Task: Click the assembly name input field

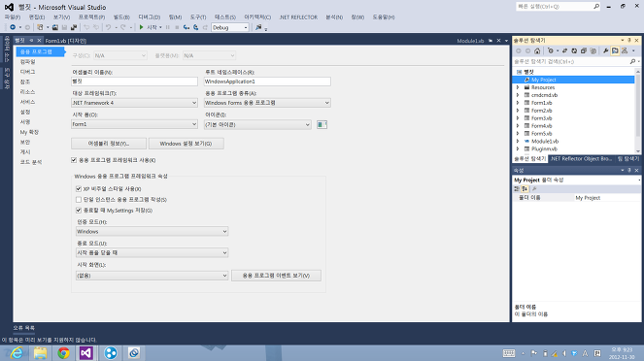Action: tap(134, 82)
